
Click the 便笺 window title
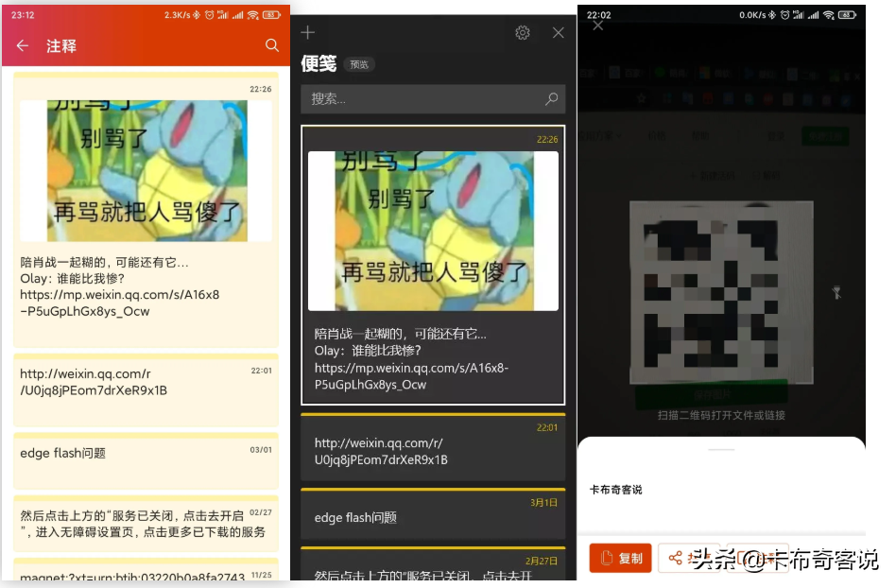click(x=319, y=63)
